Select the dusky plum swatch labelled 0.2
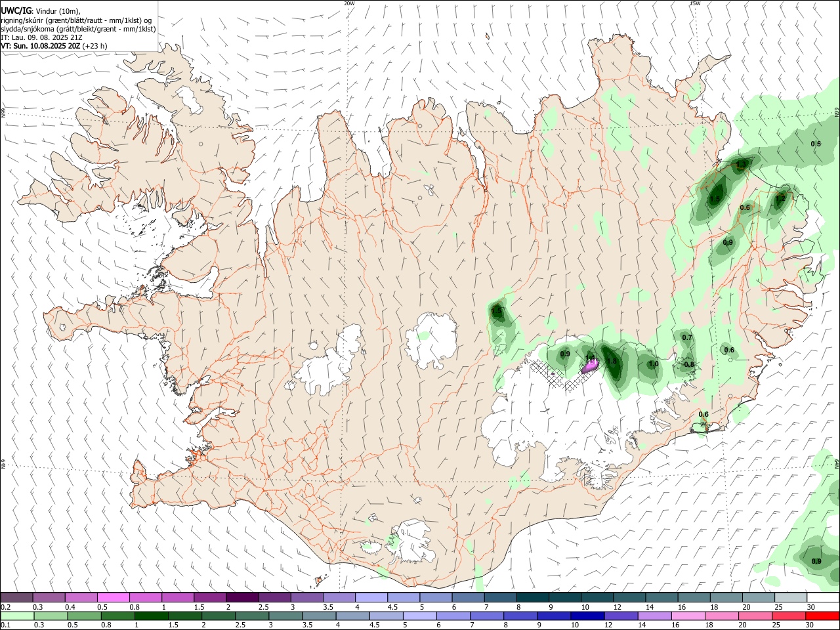840x630 pixels. [x=16, y=597]
